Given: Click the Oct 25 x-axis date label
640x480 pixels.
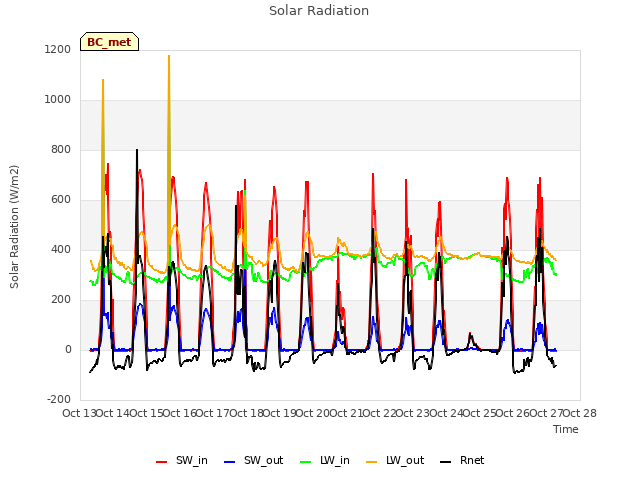Looking at the screenshot, I should (x=480, y=413).
